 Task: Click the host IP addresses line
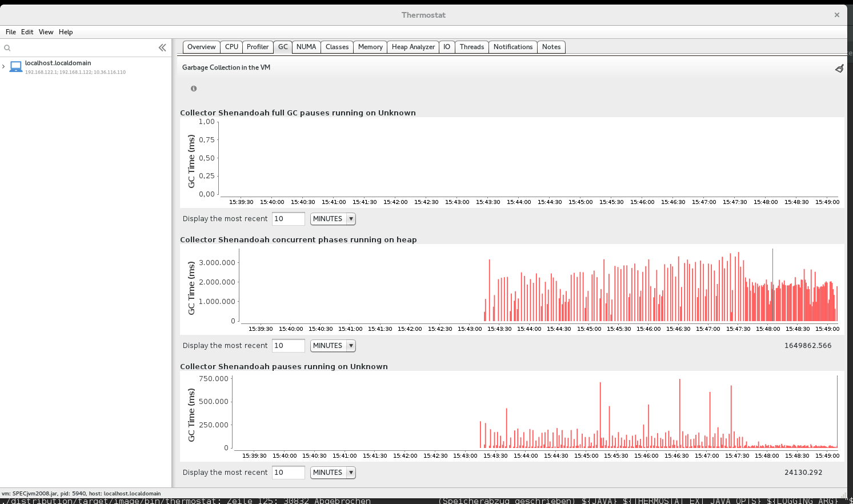(x=75, y=73)
